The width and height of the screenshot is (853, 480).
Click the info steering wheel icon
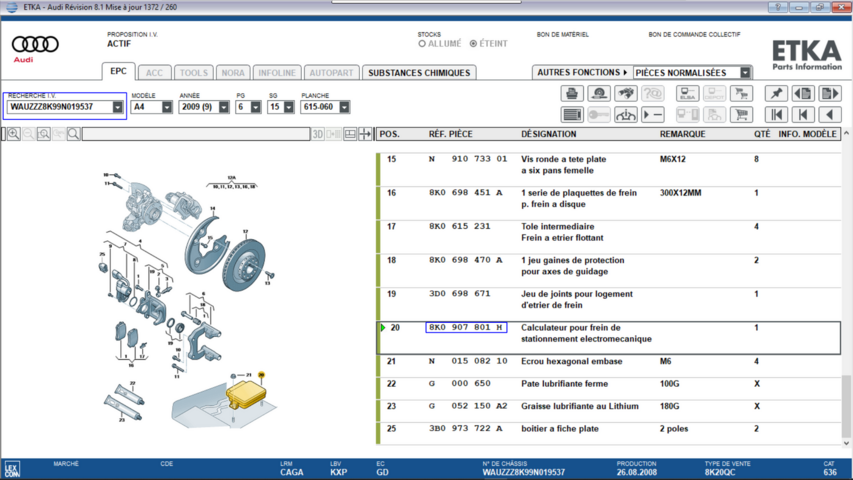click(x=626, y=115)
